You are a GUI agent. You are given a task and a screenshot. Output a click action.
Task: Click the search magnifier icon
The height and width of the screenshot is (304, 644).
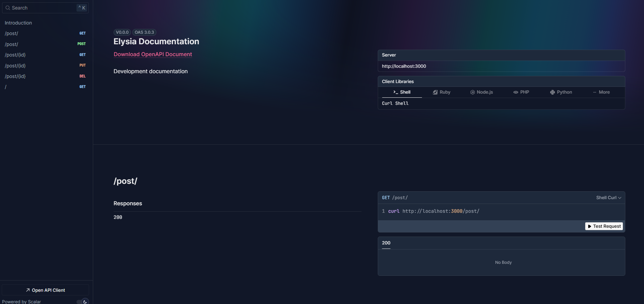coord(7,8)
